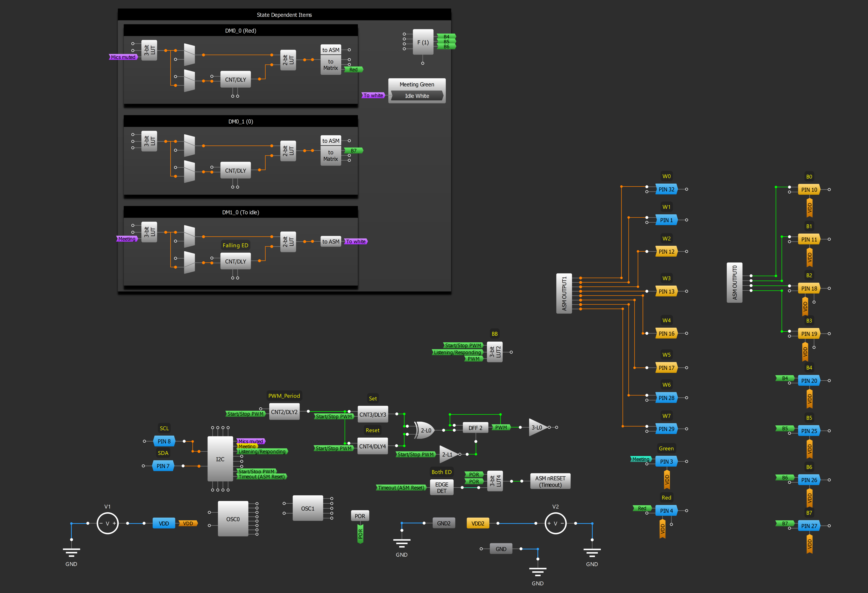Select the 3-bit LUT2 block
The image size is (868, 593).
click(x=495, y=352)
